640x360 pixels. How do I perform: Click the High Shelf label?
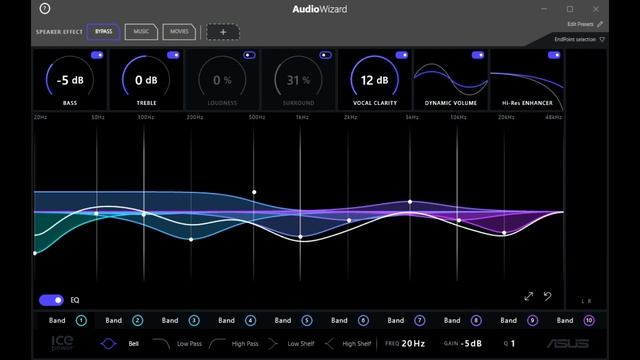point(357,344)
